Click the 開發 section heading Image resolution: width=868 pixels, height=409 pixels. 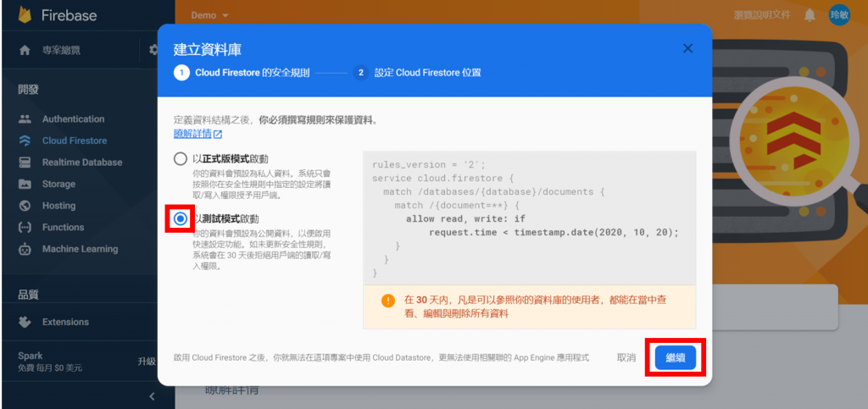(28, 90)
